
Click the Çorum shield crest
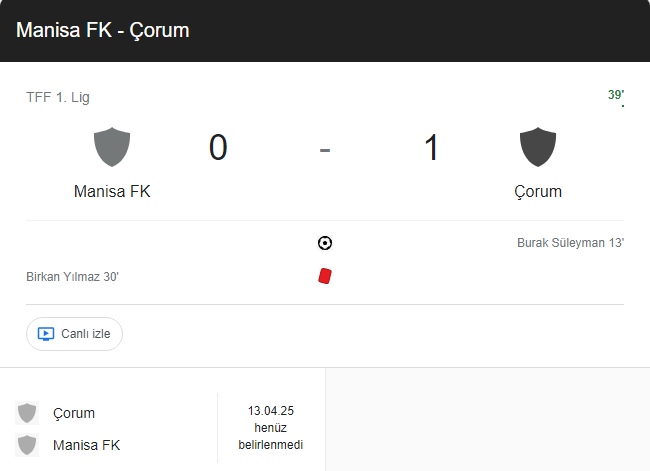[538, 147]
